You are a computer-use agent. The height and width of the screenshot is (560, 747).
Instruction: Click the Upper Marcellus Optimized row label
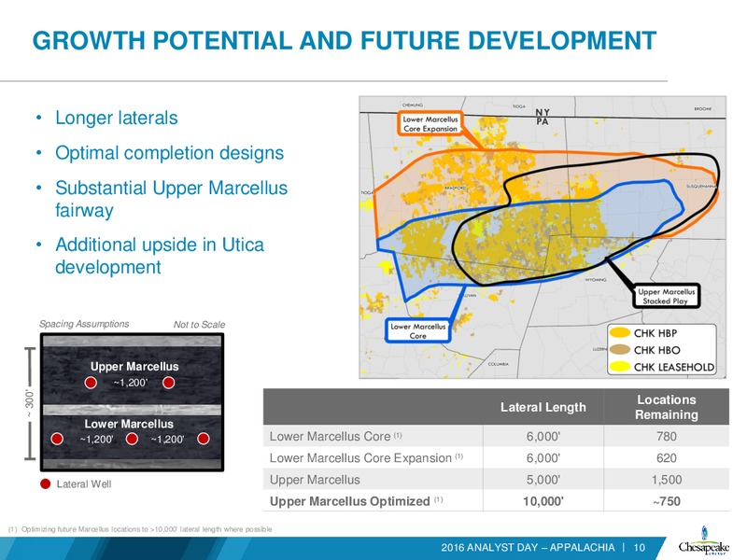point(356,501)
